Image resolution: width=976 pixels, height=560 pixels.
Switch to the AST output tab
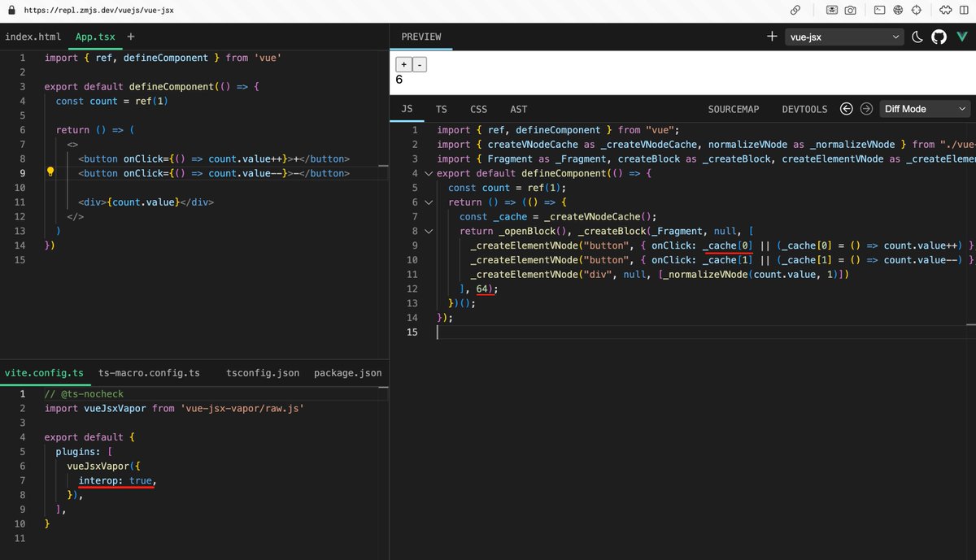pos(519,109)
